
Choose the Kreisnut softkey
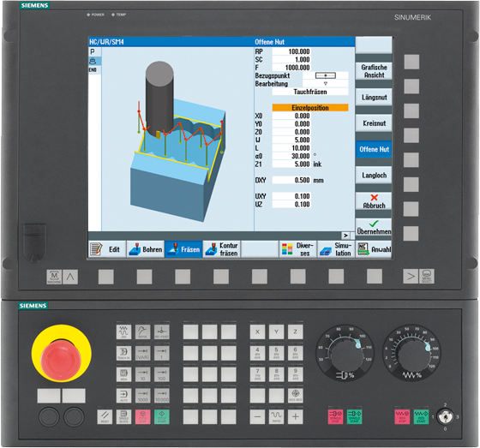click(x=374, y=123)
